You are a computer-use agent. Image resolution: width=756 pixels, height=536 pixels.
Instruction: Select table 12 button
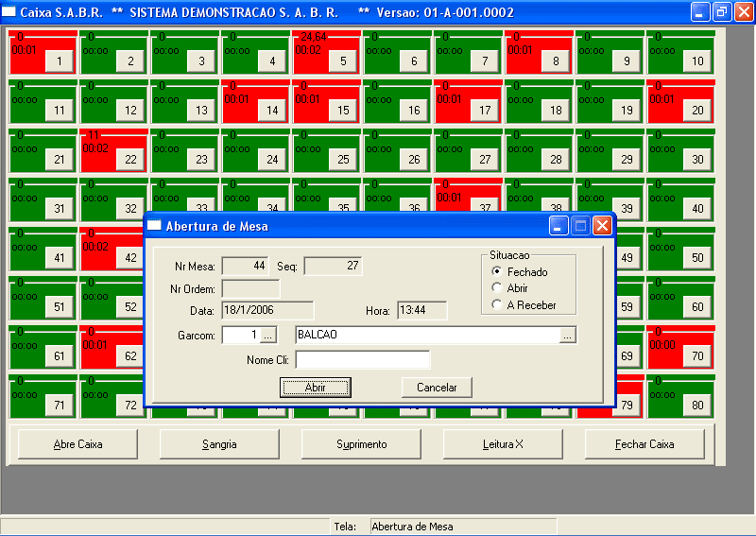click(x=130, y=111)
